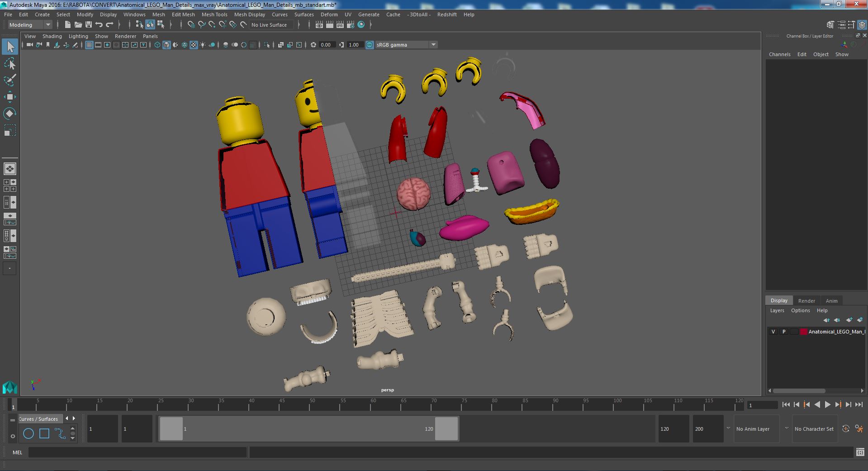Switch to the Render layer tab
This screenshot has height=471, width=868.
(806, 300)
